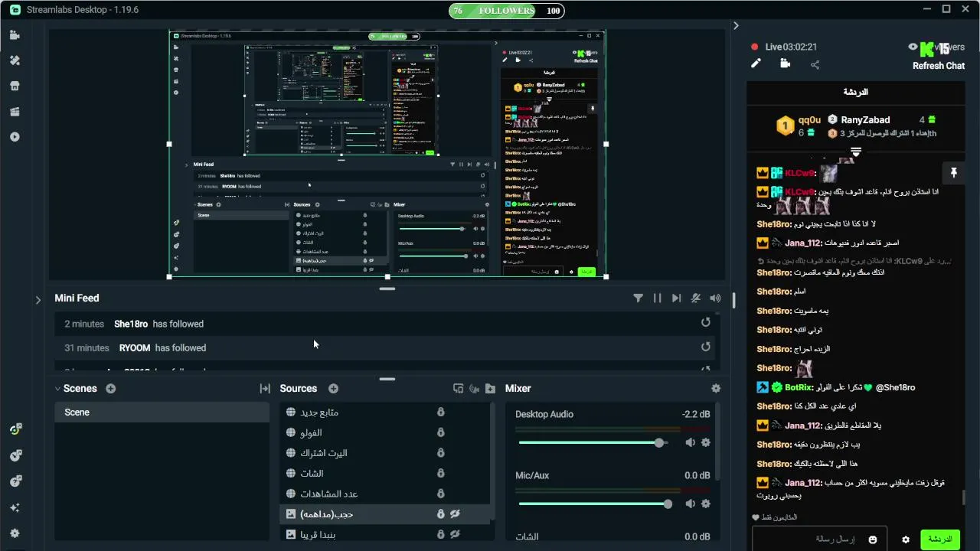Open the emoji picker in message box
The height and width of the screenshot is (551, 980).
(873, 540)
